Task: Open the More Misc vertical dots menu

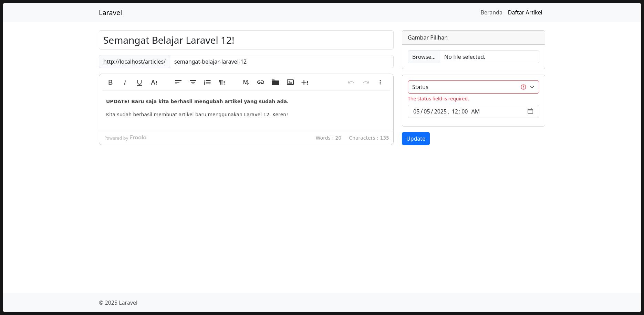Action: coord(380,82)
